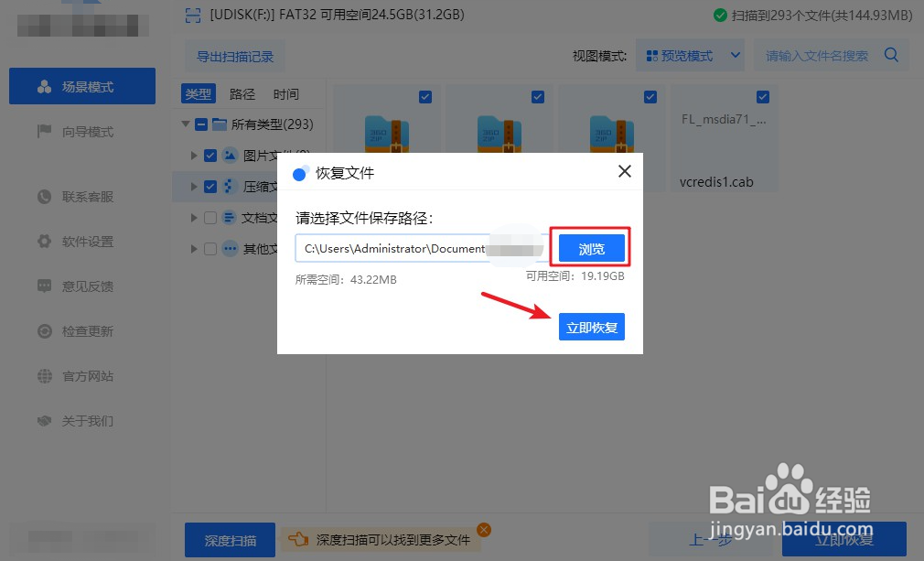Click the 意见反馈 feedback icon
This screenshot has height=561, width=924.
click(44, 286)
